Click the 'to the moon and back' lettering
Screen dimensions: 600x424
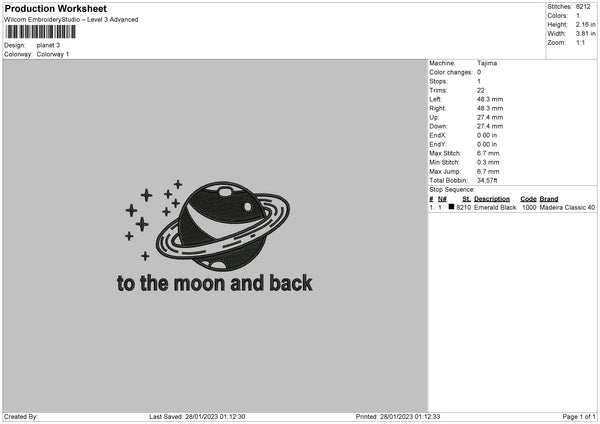[x=215, y=284]
